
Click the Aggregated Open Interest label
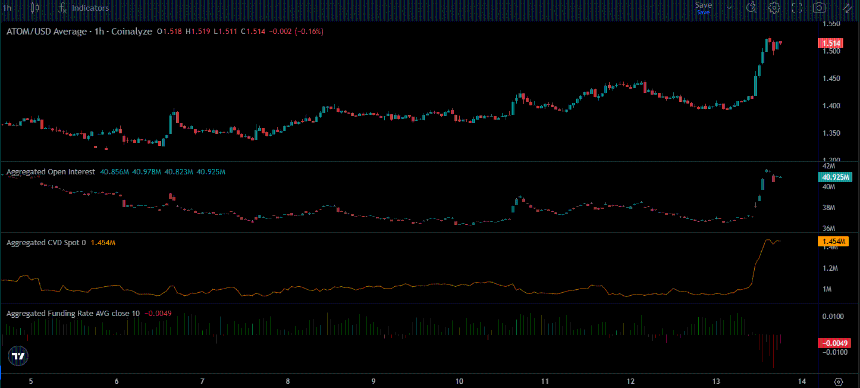[50, 172]
